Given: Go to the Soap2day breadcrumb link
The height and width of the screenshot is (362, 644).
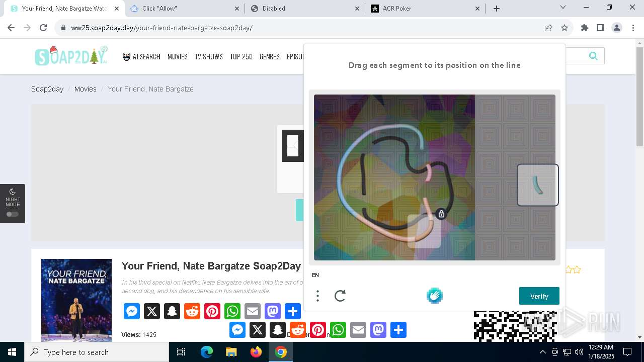Looking at the screenshot, I should 47,89.
